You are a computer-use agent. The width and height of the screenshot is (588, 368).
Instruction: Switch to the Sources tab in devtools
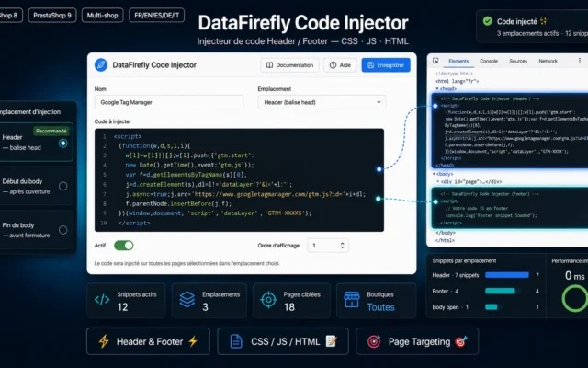(518, 61)
